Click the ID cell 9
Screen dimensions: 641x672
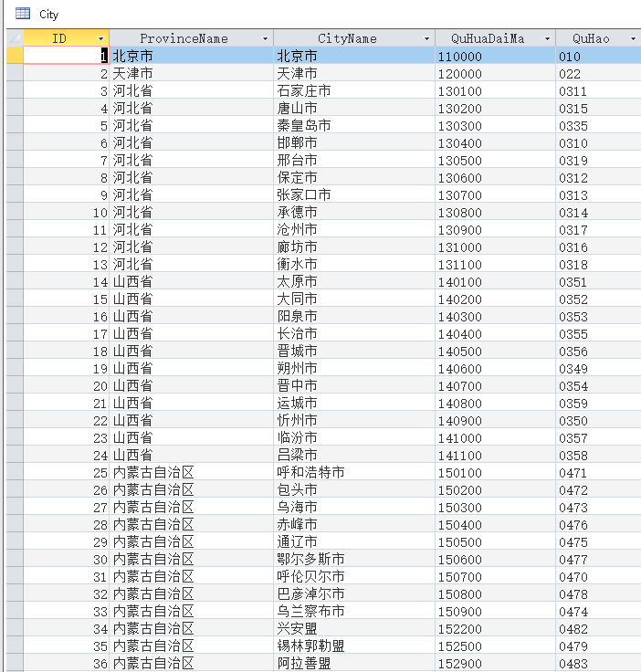click(x=67, y=194)
